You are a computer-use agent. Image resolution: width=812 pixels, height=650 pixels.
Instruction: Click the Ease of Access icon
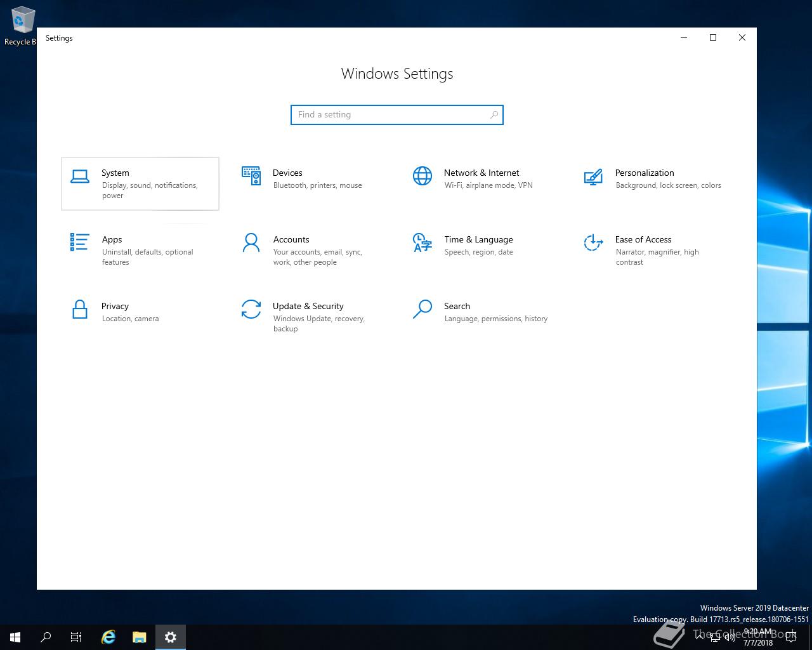pyautogui.click(x=593, y=242)
